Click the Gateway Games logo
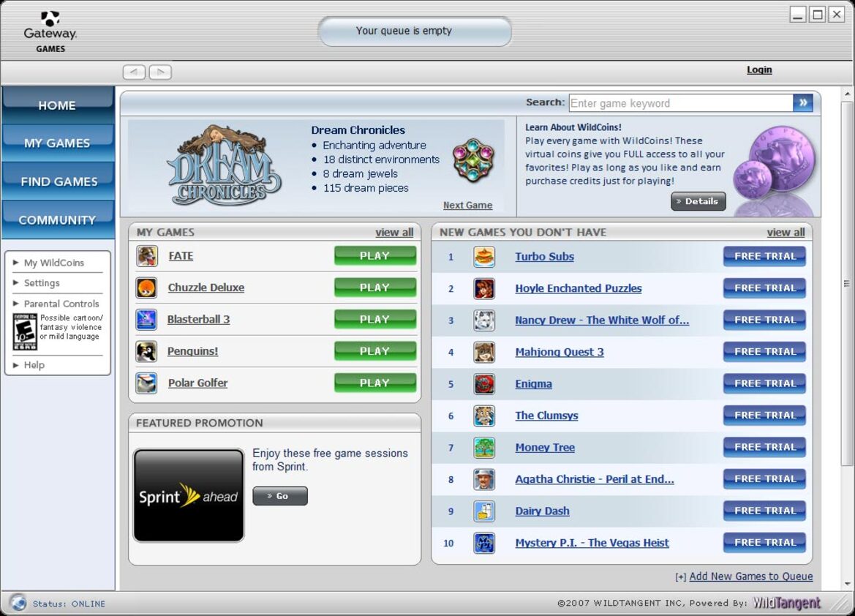This screenshot has width=855, height=616. (x=50, y=31)
